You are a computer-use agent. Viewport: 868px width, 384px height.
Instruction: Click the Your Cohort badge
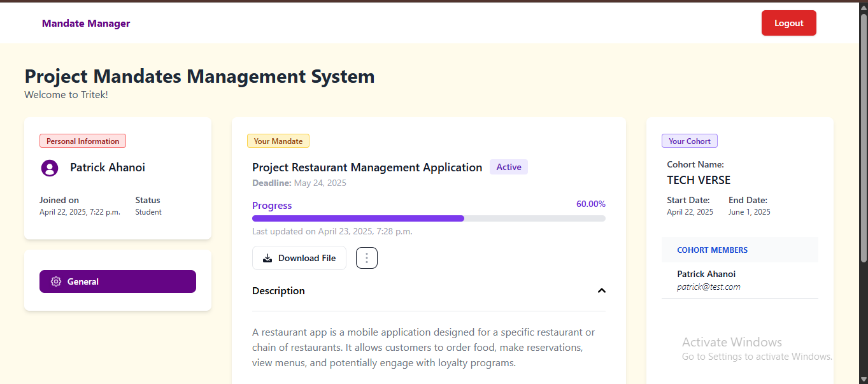coord(690,141)
